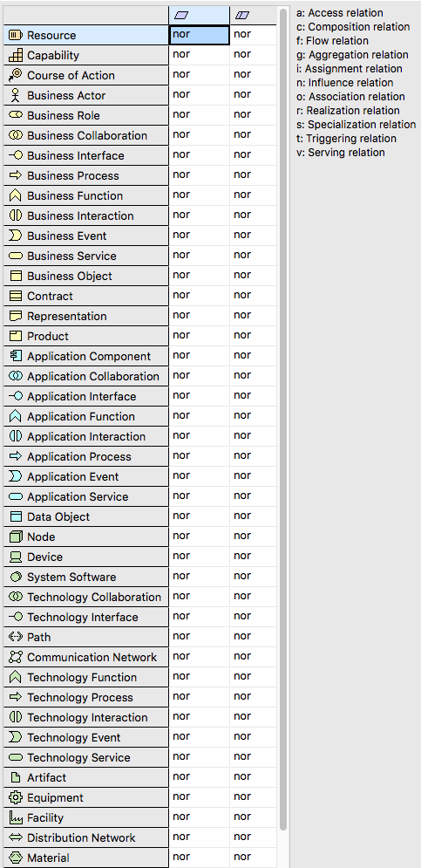421x868 pixels.
Task: Click the second striped parallelogram column header
Action: pos(242,16)
